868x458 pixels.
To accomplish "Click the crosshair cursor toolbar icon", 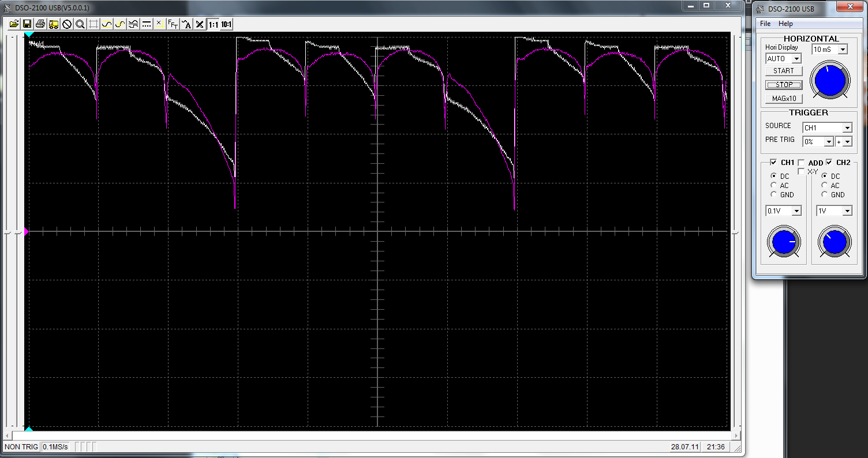I will click(159, 24).
